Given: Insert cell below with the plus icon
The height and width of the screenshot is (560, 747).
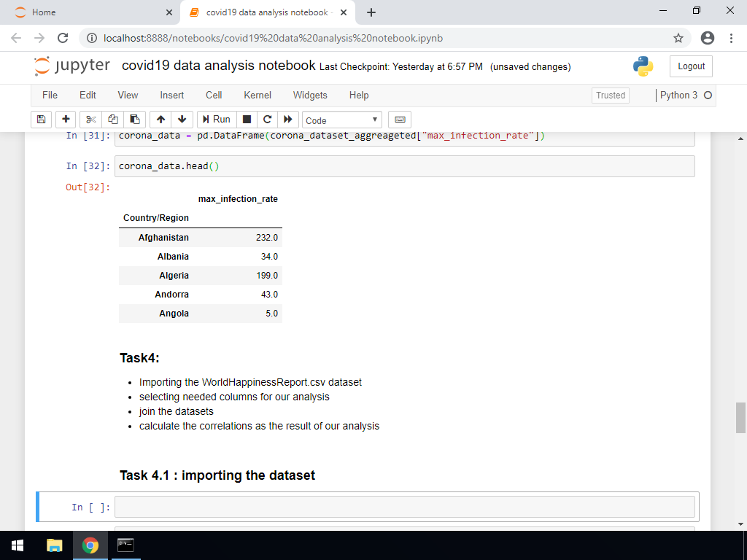Looking at the screenshot, I should 66,120.
